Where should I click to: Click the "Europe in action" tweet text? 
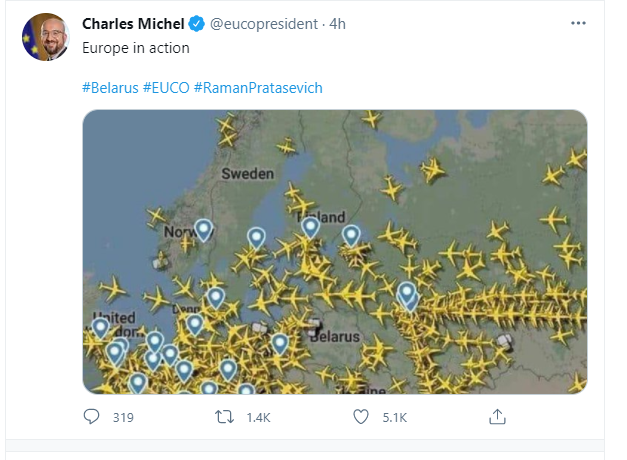tap(135, 47)
